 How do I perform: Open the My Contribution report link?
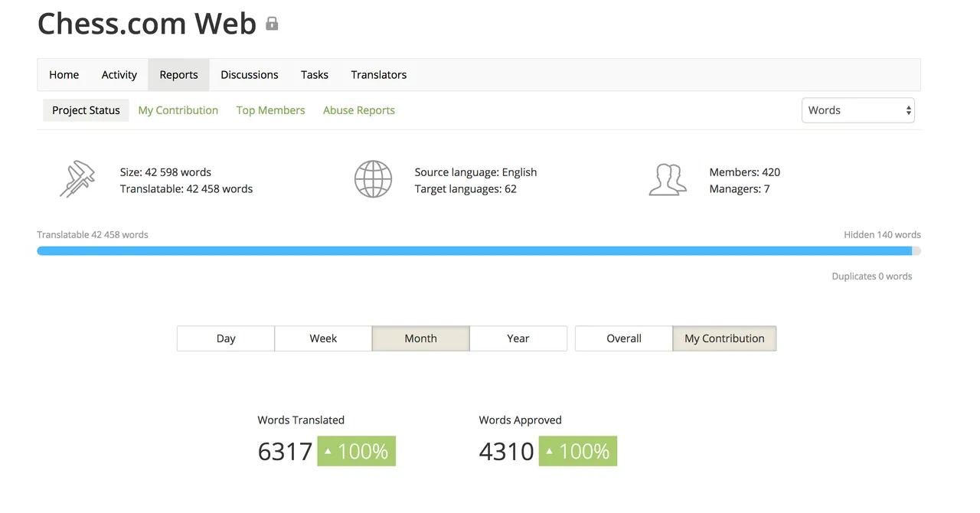pos(178,110)
